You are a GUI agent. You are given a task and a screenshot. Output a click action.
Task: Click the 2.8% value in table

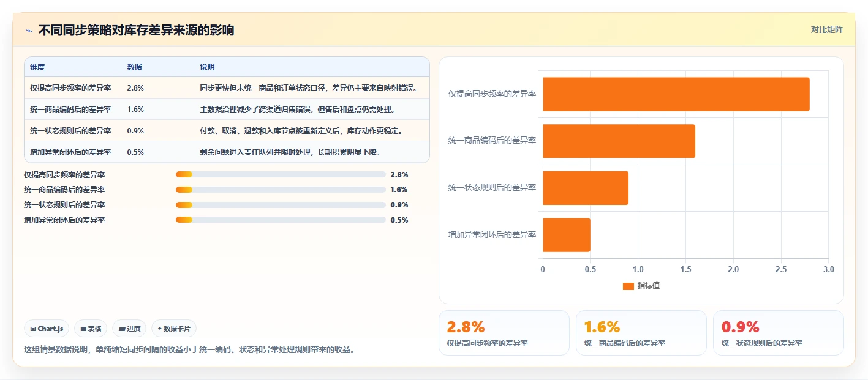tap(135, 88)
